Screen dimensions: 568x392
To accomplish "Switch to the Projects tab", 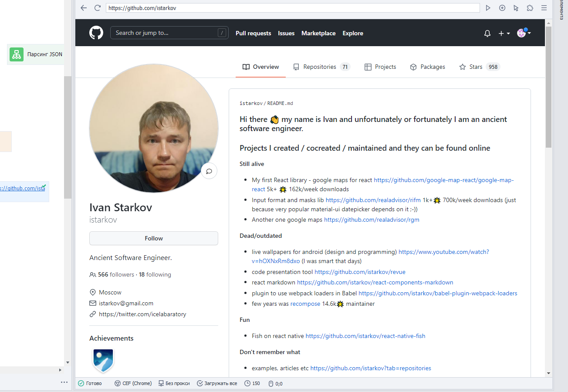I will point(380,67).
